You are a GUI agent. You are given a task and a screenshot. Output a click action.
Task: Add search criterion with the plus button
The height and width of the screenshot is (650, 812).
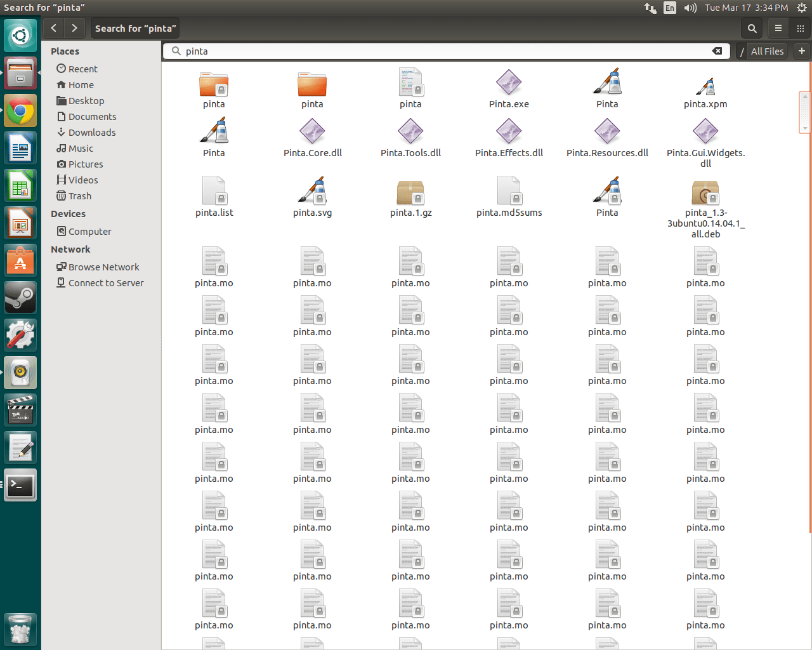coord(802,51)
